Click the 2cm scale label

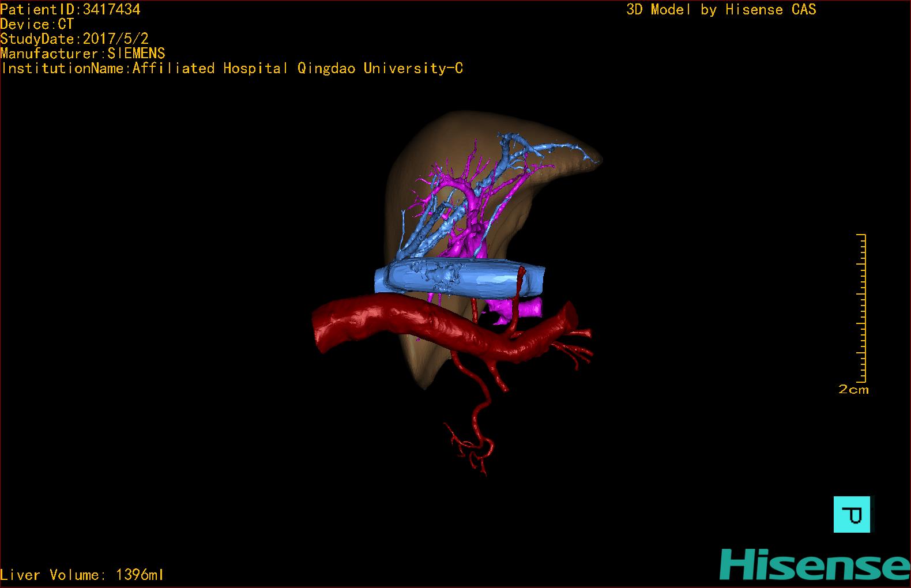853,389
